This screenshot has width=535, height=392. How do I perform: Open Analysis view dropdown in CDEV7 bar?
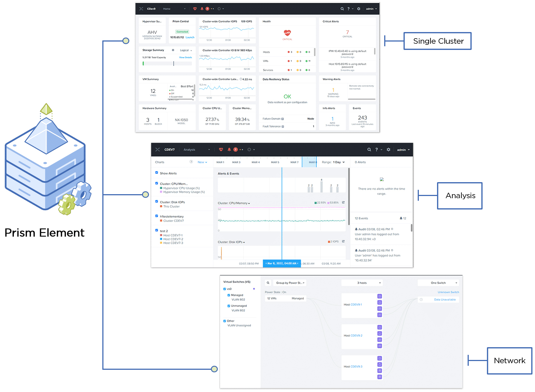pos(197,149)
